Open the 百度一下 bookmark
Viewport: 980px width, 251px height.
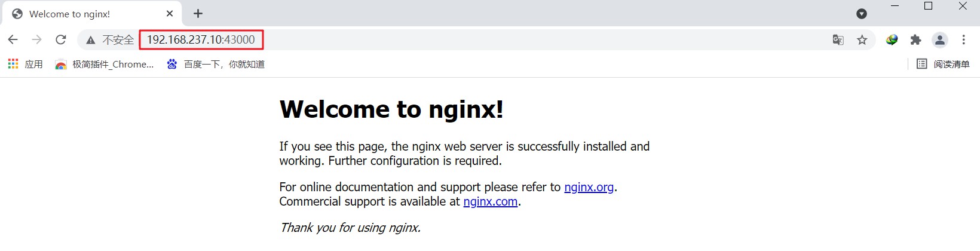[x=216, y=64]
